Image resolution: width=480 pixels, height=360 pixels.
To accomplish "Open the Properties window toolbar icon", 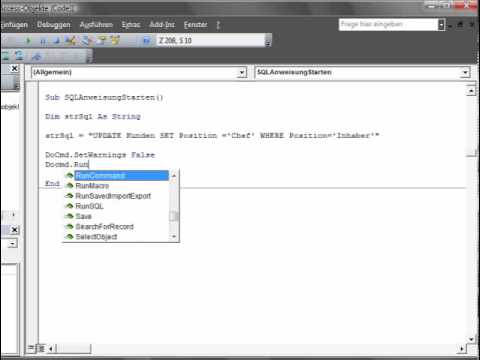I will (x=102, y=41).
